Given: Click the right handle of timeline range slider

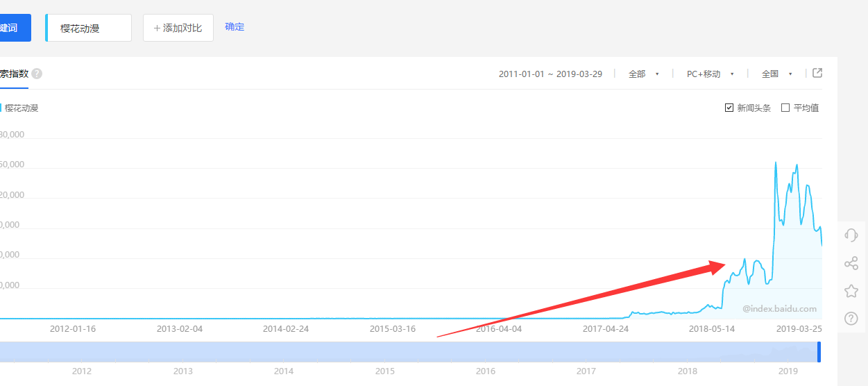Looking at the screenshot, I should pos(819,351).
